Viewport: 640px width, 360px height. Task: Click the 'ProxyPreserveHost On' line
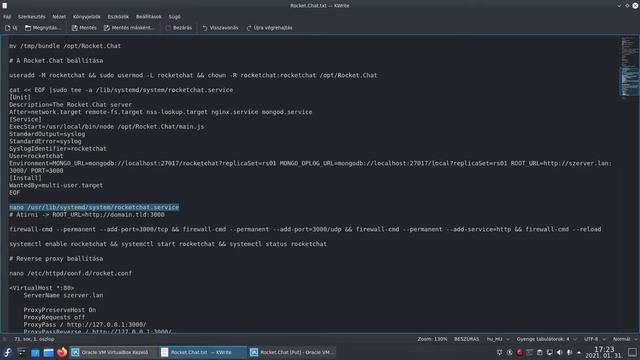tap(60, 310)
